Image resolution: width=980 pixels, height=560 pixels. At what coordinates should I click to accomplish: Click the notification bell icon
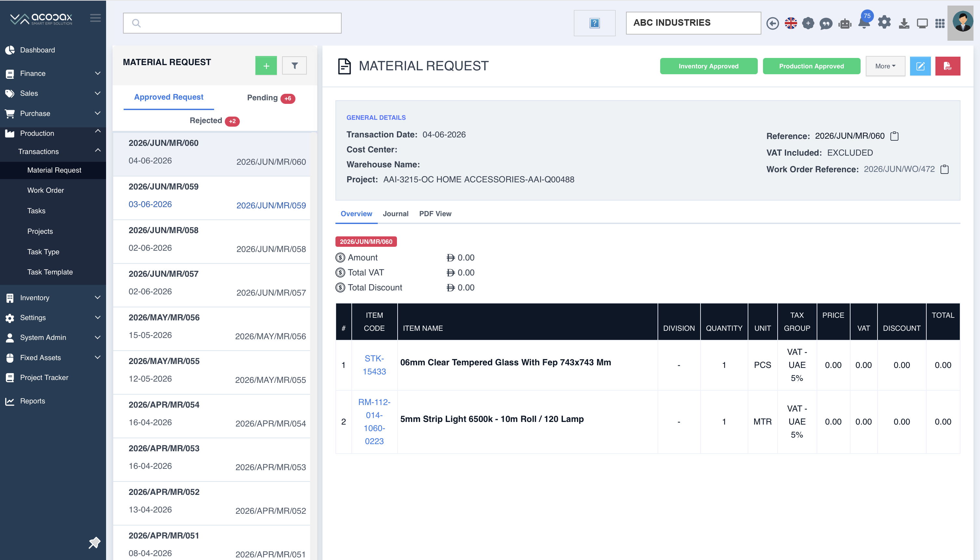(864, 23)
